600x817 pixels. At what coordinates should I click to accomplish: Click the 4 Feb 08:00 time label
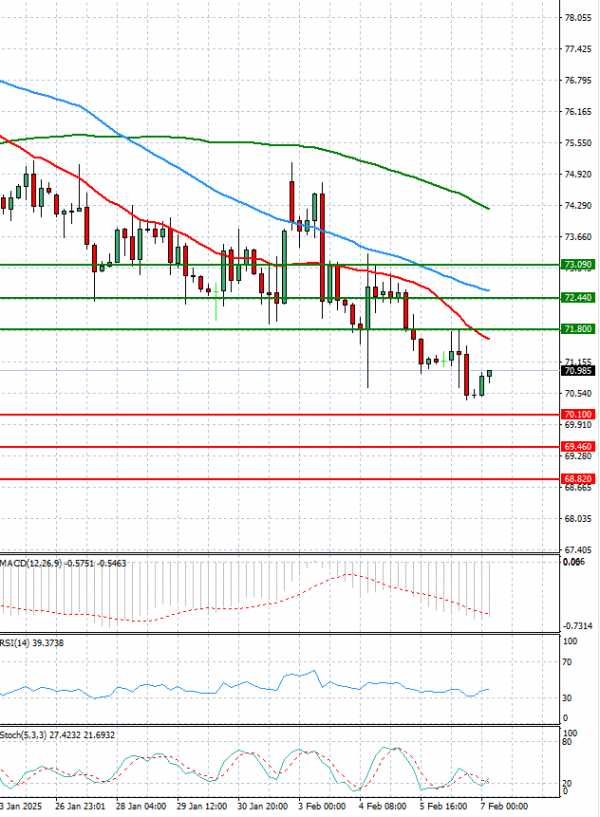383,805
